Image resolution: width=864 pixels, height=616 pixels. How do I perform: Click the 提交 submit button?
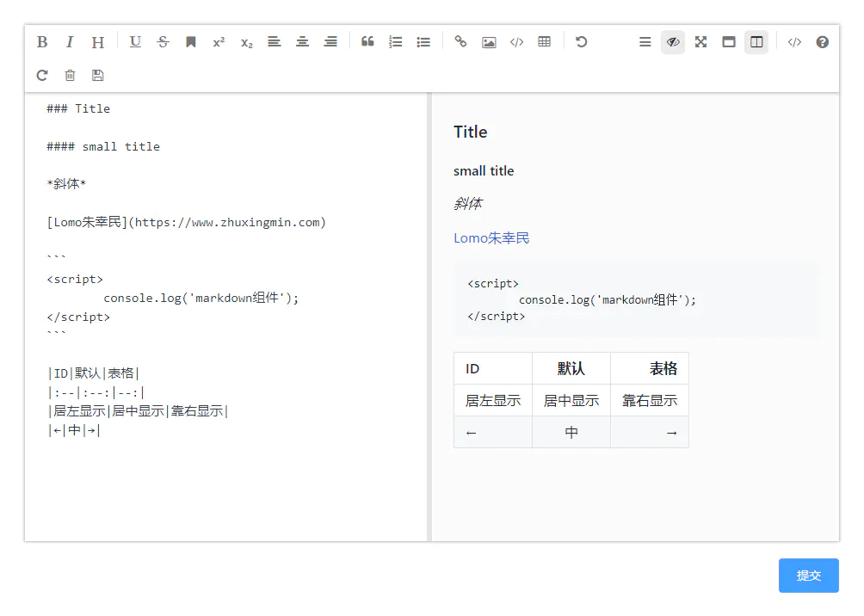pyautogui.click(x=808, y=576)
